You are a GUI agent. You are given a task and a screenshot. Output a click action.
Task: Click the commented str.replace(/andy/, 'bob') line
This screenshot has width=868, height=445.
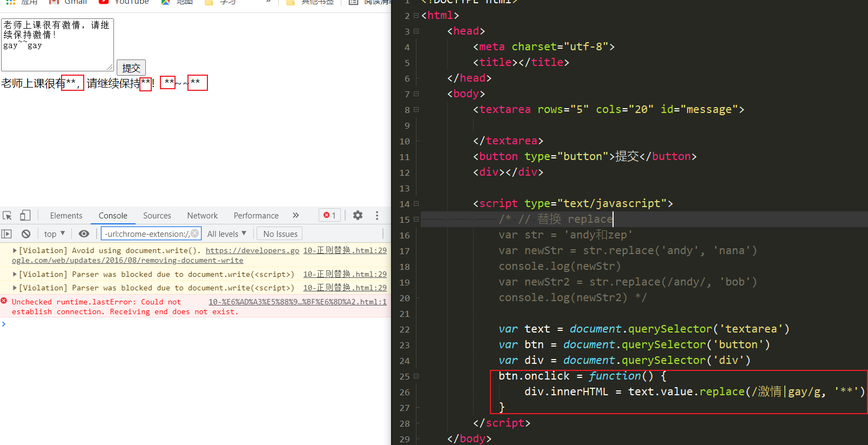[628, 282]
